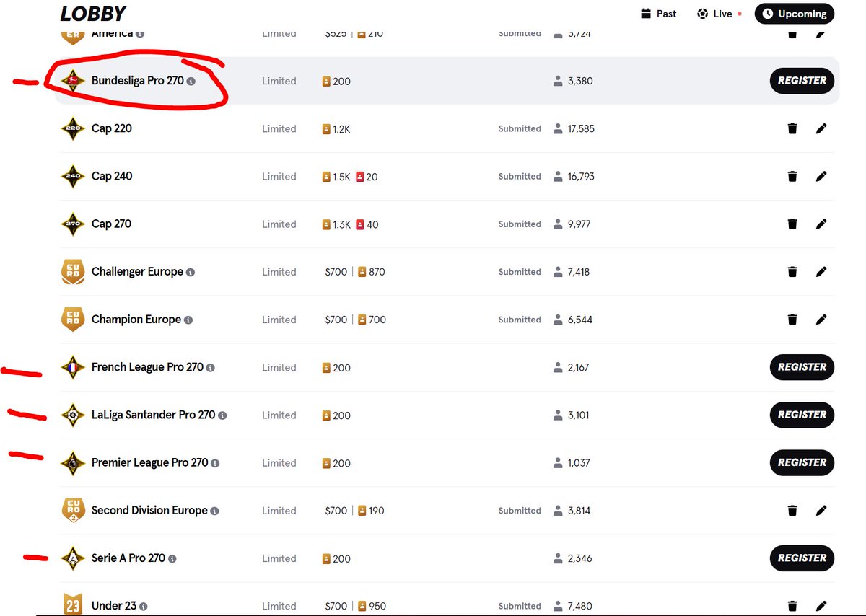Image resolution: width=866 pixels, height=616 pixels.
Task: Open the Cap 240 competition logo
Action: point(73,176)
